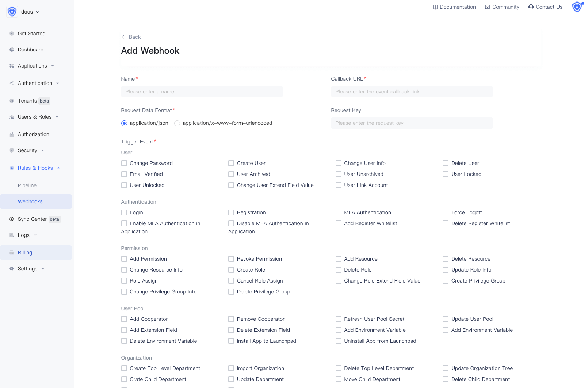Switch to the Pipeline section
This screenshot has width=588, height=388.
click(x=27, y=185)
